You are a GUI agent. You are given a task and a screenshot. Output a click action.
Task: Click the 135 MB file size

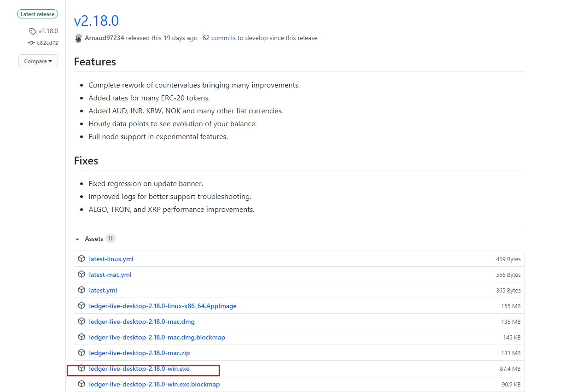coord(511,322)
